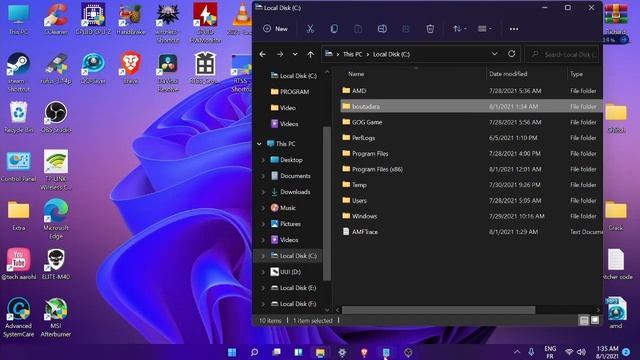This screenshot has width=640, height=360.
Task: Click the Paste icon in toolbar
Action: (x=358, y=29)
